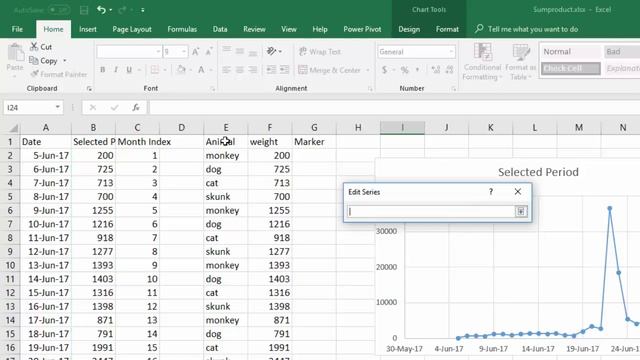
Task: Toggle Wrap Text
Action: [x=320, y=52]
